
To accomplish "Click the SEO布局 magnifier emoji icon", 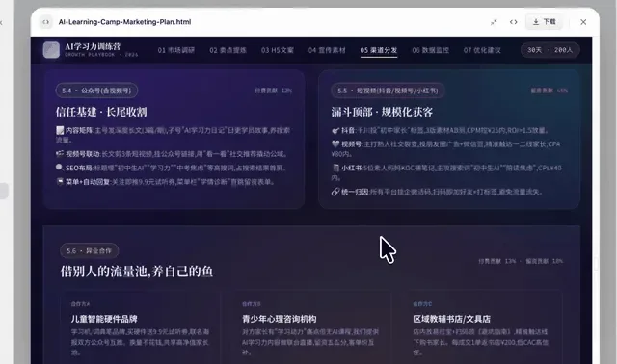I will 60,168.
